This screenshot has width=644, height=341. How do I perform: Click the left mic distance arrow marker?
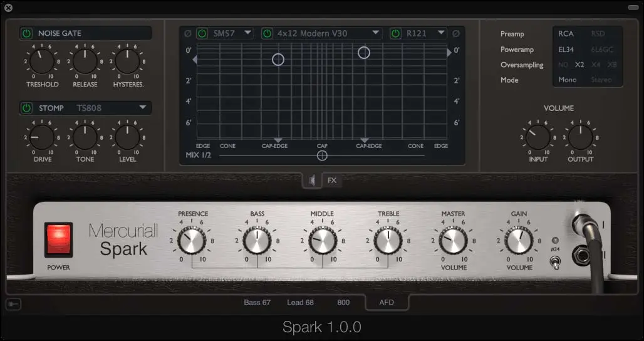[x=195, y=60]
